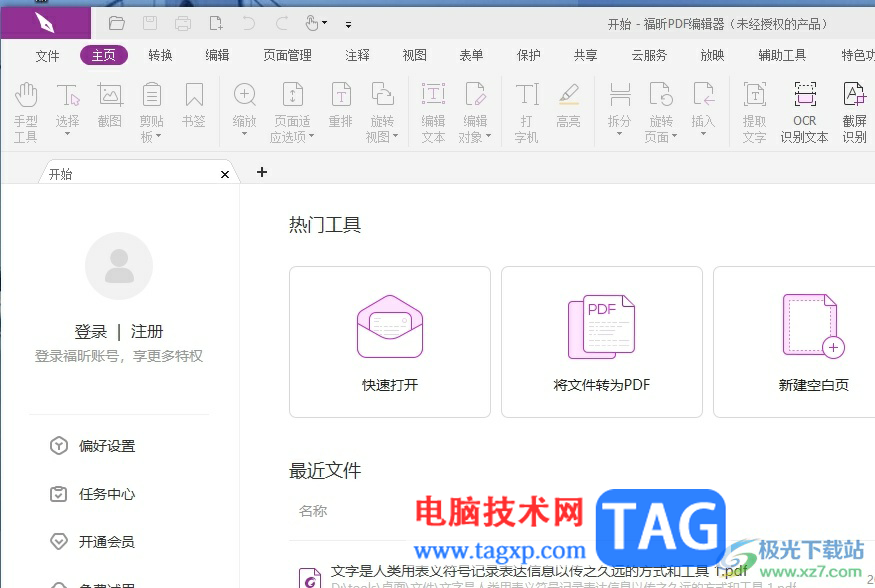Click the Redo arrow icon
Image resolution: width=875 pixels, height=588 pixels.
point(282,23)
